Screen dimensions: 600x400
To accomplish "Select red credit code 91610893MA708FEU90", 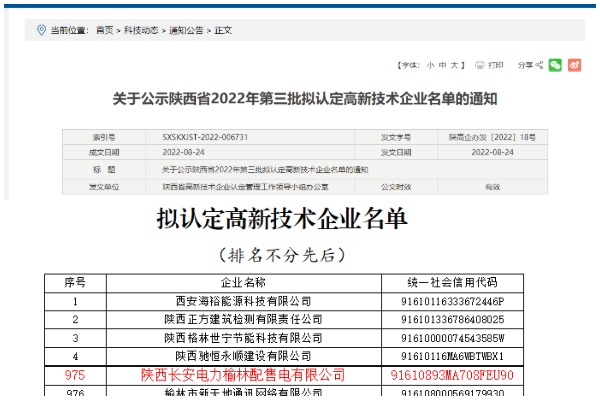I will [452, 376].
